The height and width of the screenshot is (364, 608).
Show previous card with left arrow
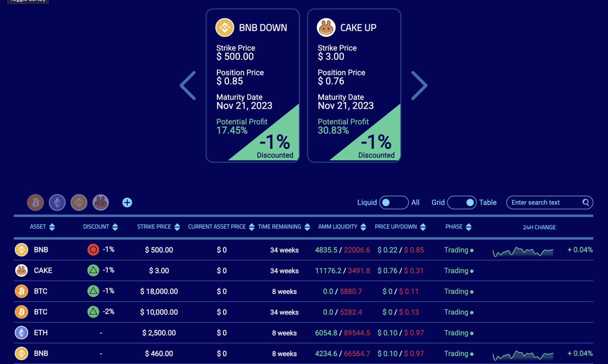[x=188, y=86]
